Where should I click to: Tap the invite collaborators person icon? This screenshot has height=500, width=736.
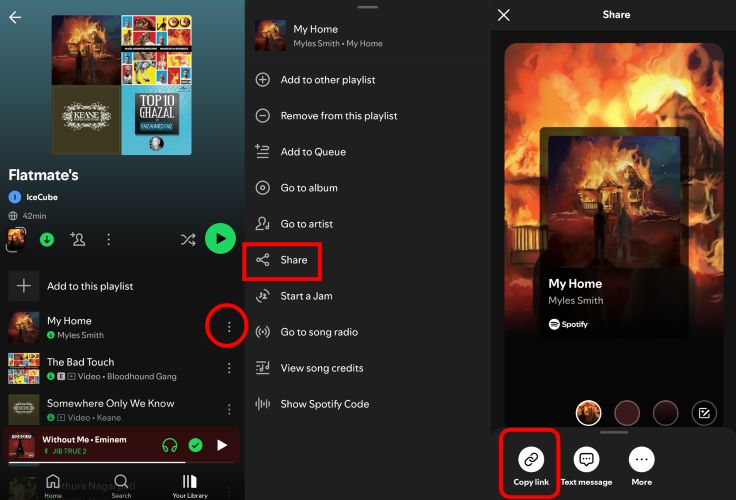[77, 239]
